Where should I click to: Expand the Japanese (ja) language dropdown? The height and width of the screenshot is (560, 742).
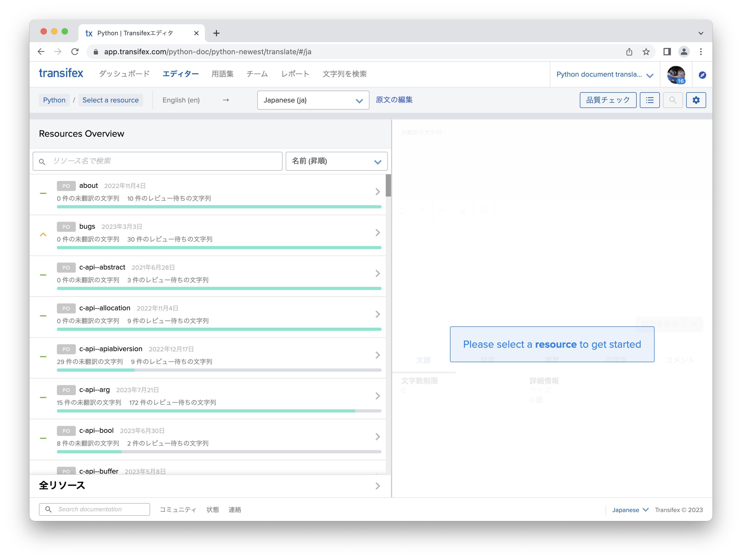point(313,100)
